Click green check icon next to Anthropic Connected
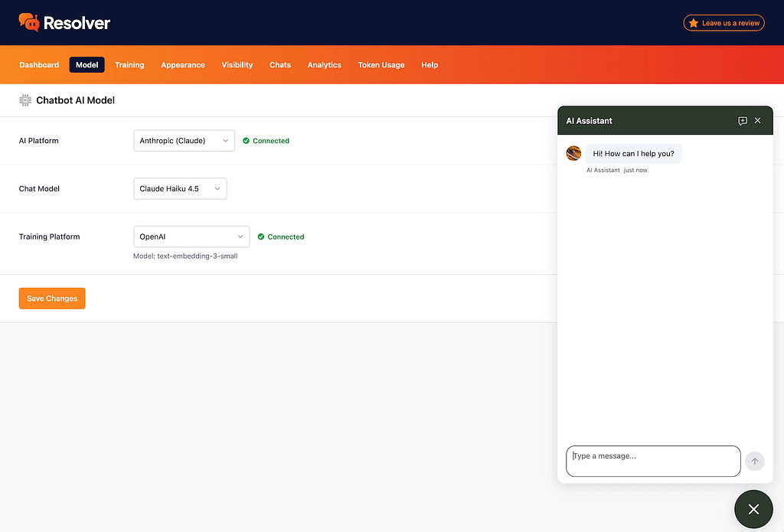This screenshot has height=532, width=784. pos(246,141)
